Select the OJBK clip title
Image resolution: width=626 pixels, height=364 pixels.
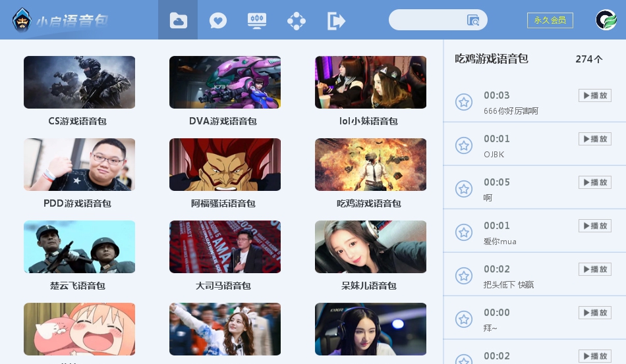click(494, 154)
